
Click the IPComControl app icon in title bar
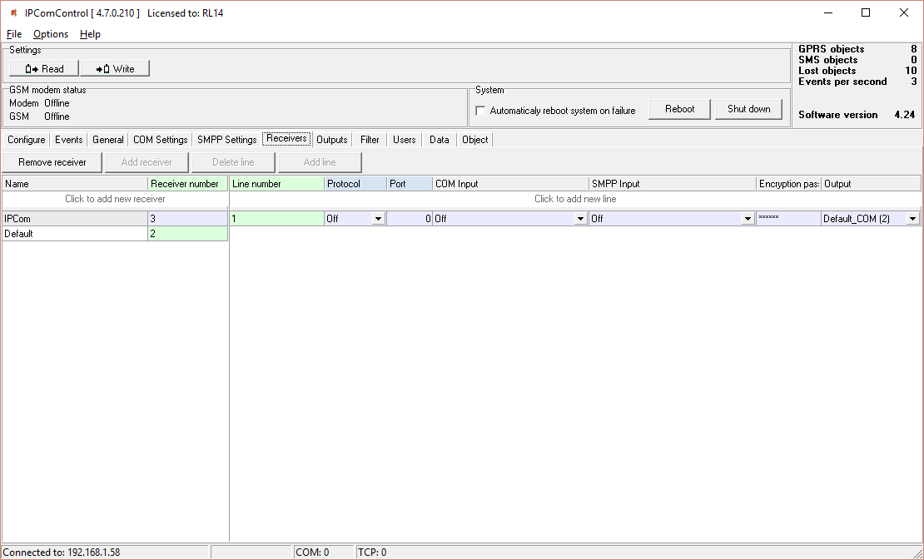tap(13, 12)
